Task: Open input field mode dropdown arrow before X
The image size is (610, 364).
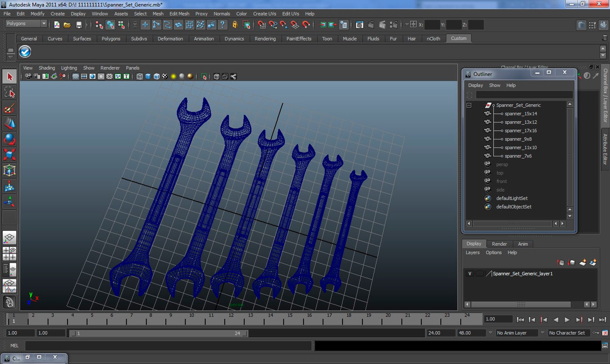Action: 407,25
